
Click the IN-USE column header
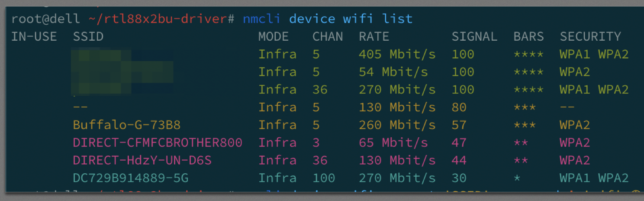tap(34, 36)
